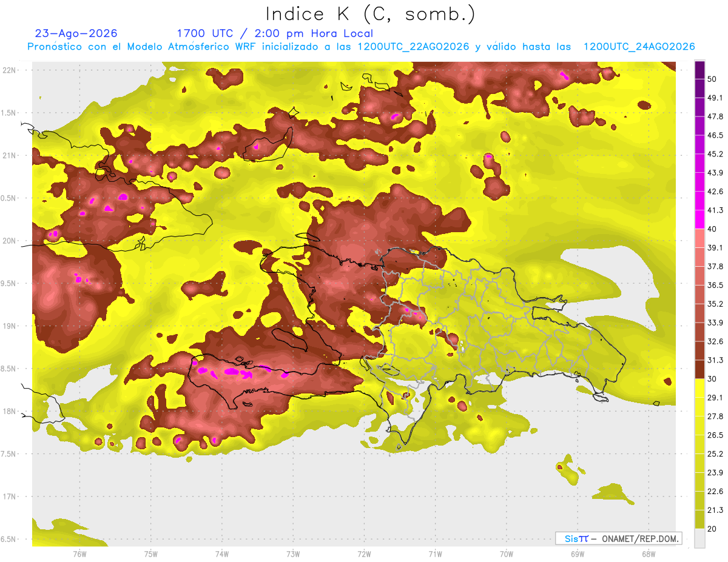
Task: Click the 75W longitude label
Action: click(x=150, y=554)
